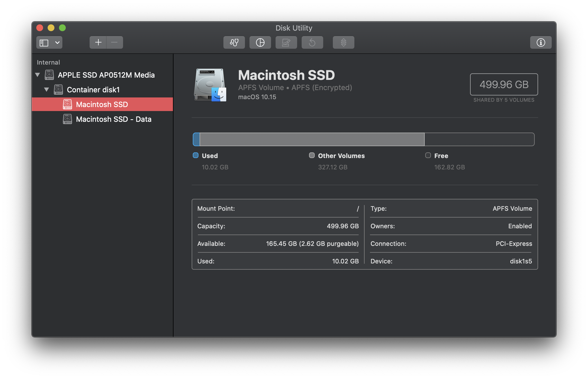The image size is (588, 379).
Task: Click the Other Volumes legend swatch
Action: pos(312,155)
